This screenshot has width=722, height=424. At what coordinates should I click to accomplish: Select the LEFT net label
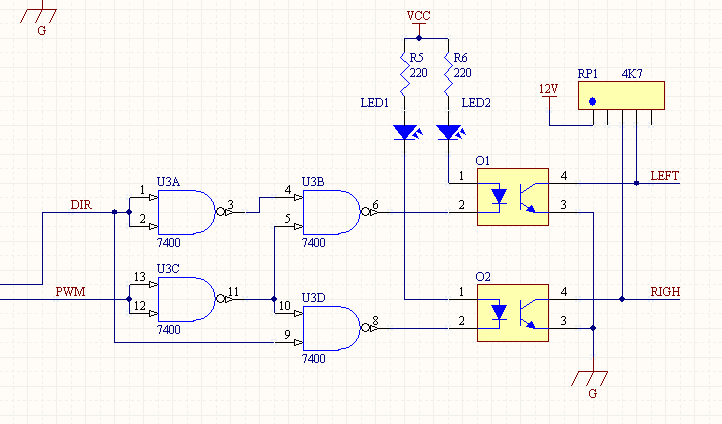coord(664,176)
